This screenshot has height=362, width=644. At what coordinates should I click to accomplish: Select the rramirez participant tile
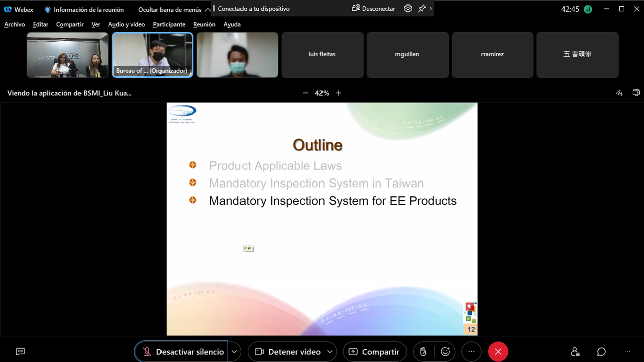(x=493, y=55)
